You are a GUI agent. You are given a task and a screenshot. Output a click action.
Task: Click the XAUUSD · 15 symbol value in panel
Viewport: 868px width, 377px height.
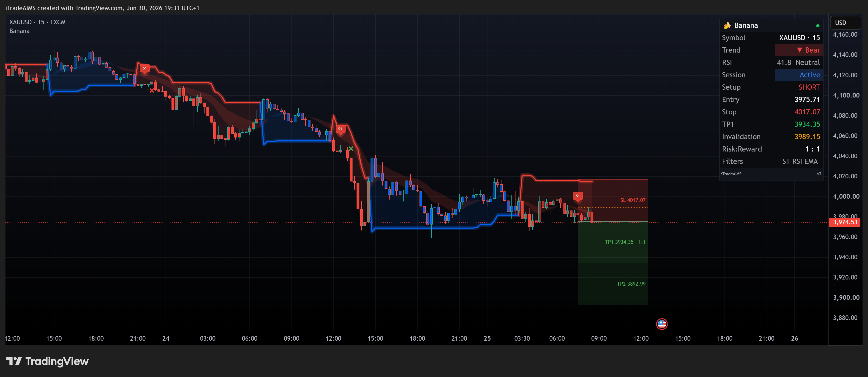[x=799, y=38]
